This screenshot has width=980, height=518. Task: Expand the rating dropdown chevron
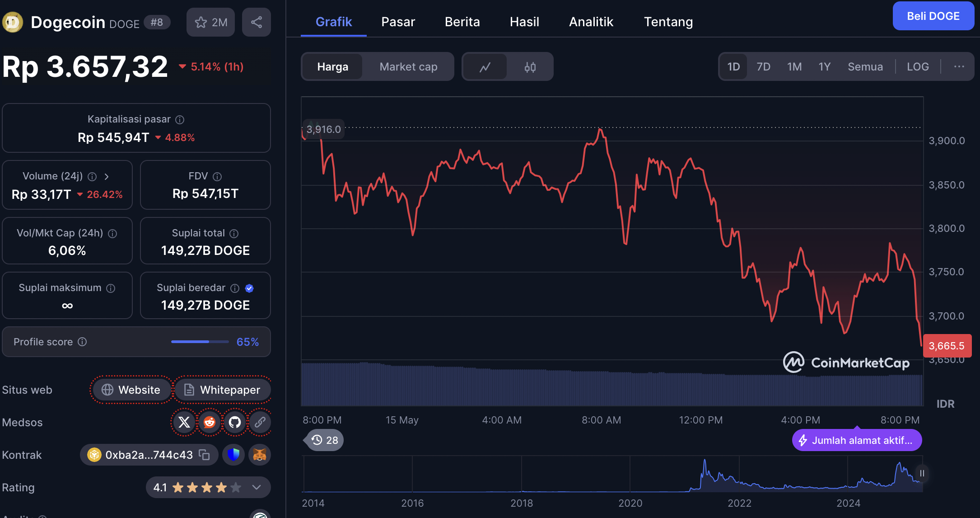click(x=257, y=487)
